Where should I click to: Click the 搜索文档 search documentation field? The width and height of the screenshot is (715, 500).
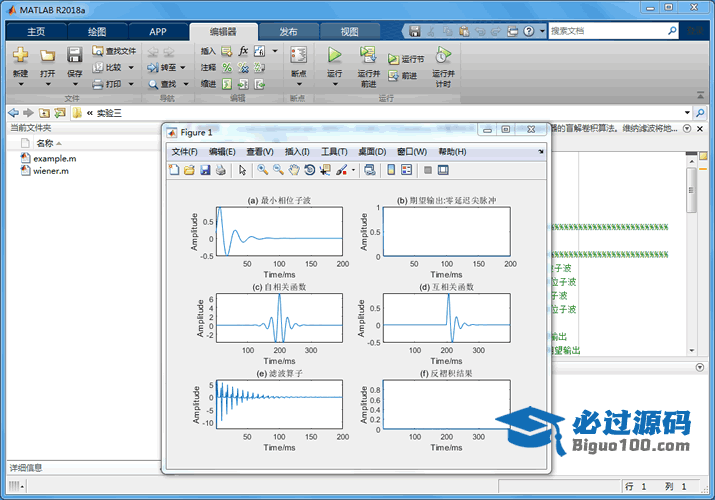(608, 31)
